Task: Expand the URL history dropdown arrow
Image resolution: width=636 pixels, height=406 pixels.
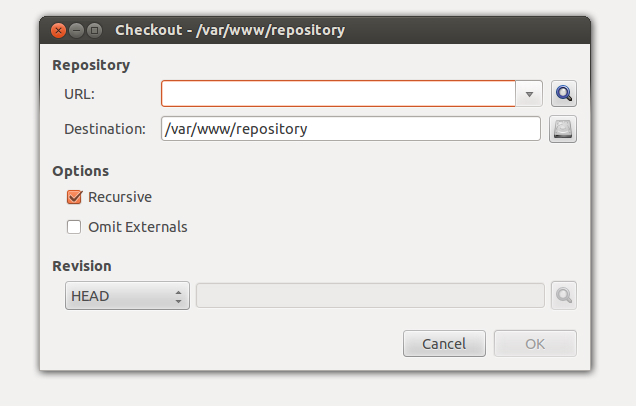Action: (x=529, y=94)
